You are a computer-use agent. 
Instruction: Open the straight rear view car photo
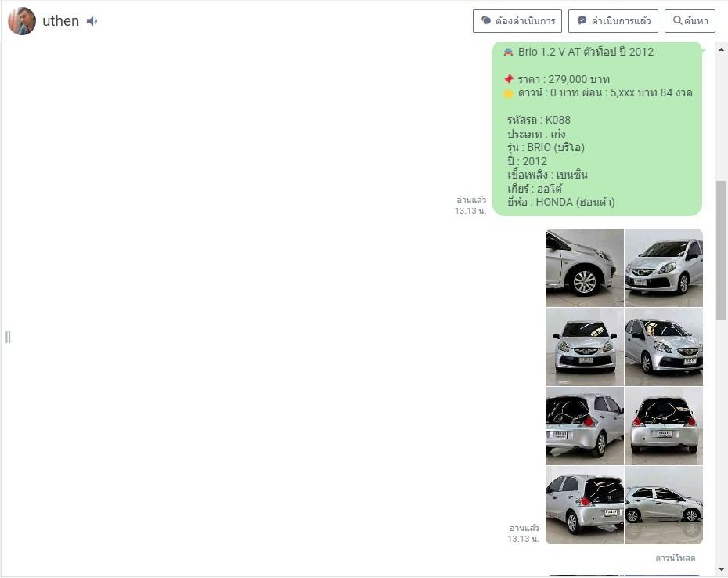point(664,425)
